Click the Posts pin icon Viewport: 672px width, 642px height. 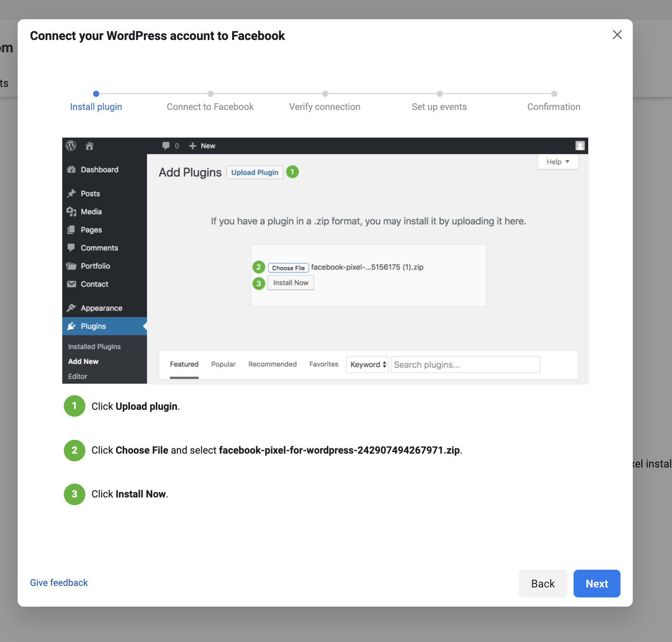72,194
